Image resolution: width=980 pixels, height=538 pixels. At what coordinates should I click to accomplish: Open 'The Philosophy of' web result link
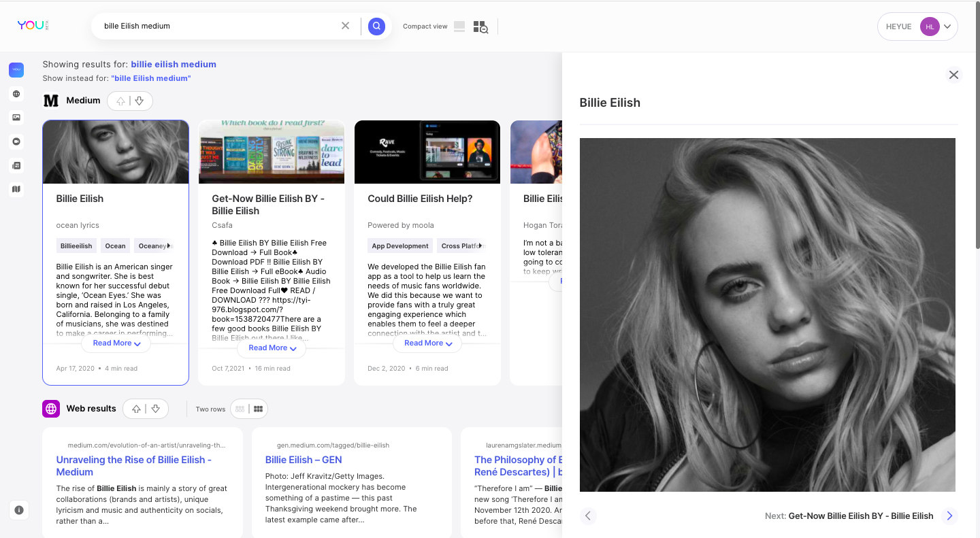[x=518, y=466]
